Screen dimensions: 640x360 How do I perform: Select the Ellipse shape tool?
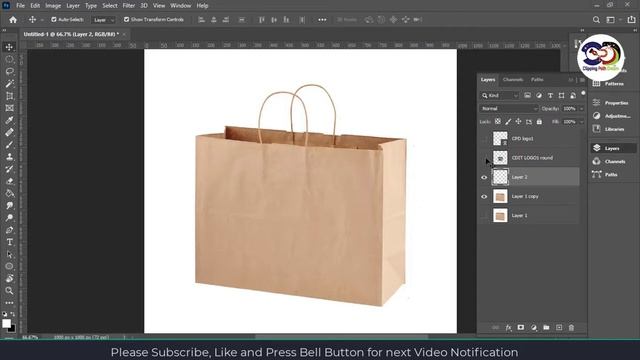click(9, 267)
